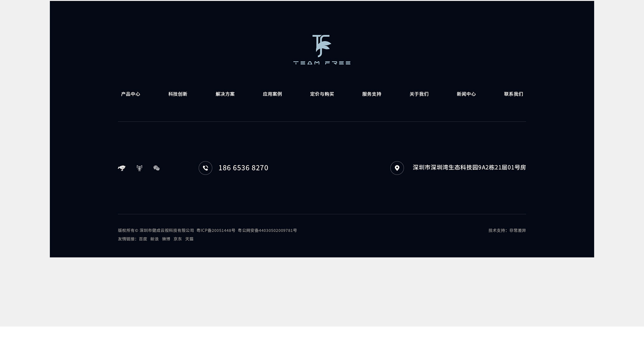Open the JD.com dog icon link
Image resolution: width=644 pixels, height=338 pixels.
(x=122, y=168)
